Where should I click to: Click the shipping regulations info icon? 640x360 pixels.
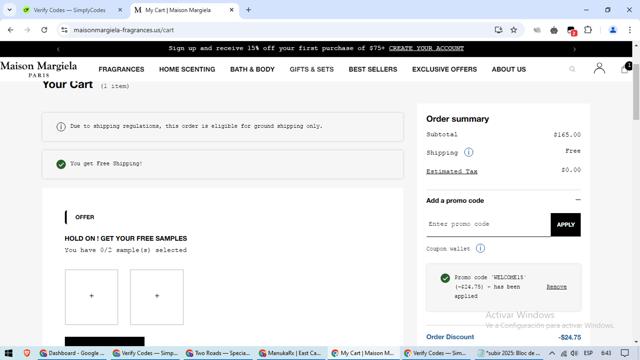[61, 127]
